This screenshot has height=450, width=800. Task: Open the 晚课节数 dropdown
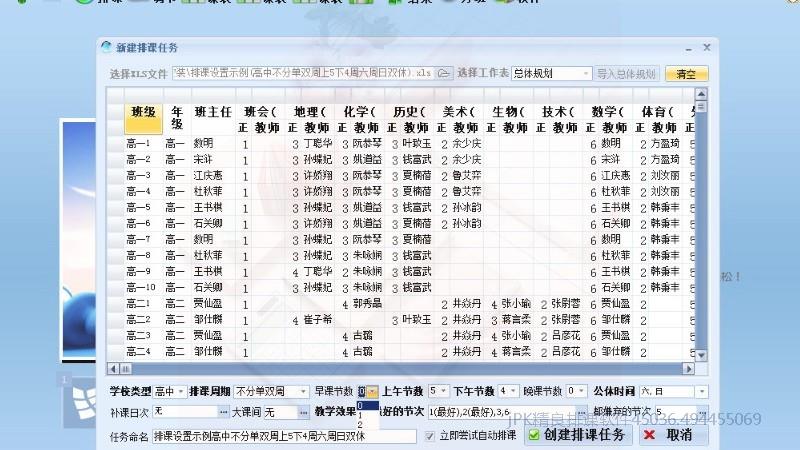(581, 391)
